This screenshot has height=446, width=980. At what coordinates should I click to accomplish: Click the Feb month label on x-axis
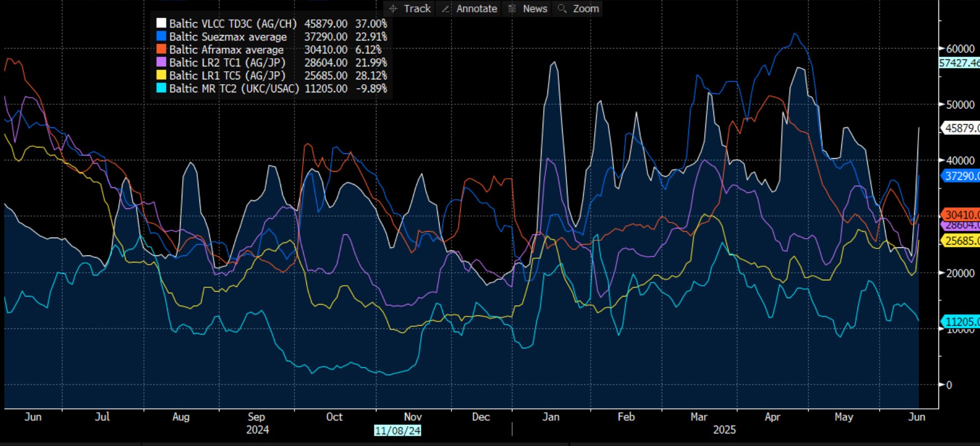(626, 417)
